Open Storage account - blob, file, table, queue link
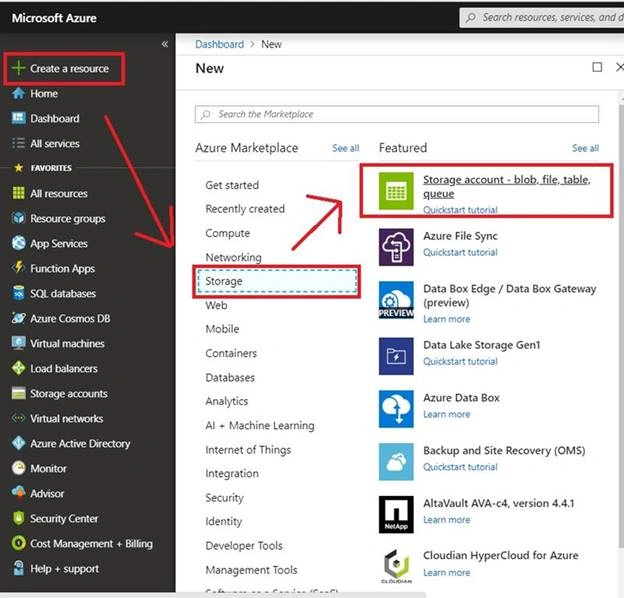The width and height of the screenshot is (624, 598). coord(507,187)
